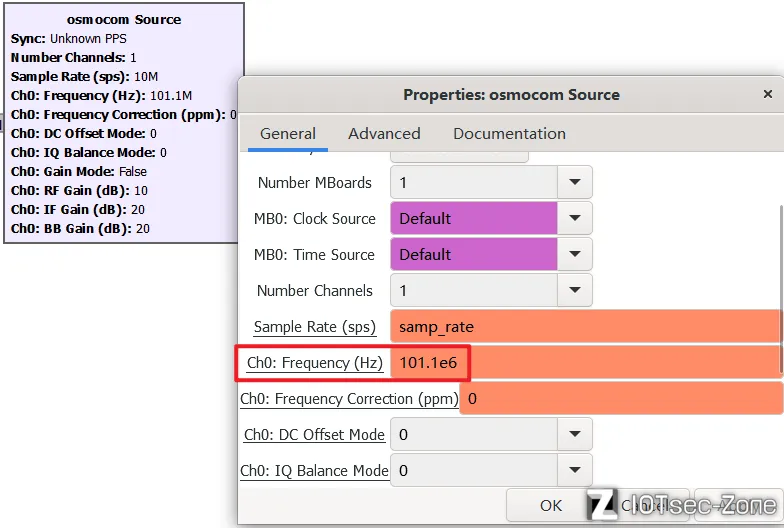The height and width of the screenshot is (528, 784).
Task: Click the Sample Rate (sps) label
Action: (314, 326)
